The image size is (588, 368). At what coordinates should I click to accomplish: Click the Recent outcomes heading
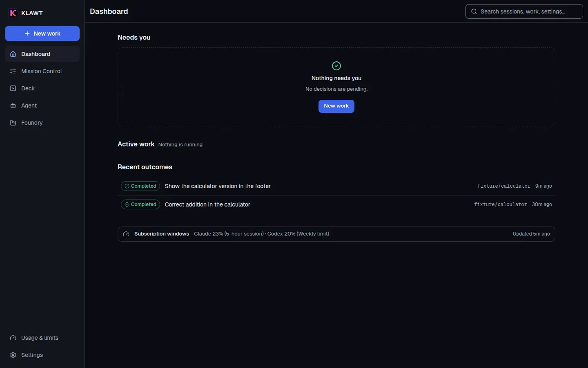(x=145, y=167)
